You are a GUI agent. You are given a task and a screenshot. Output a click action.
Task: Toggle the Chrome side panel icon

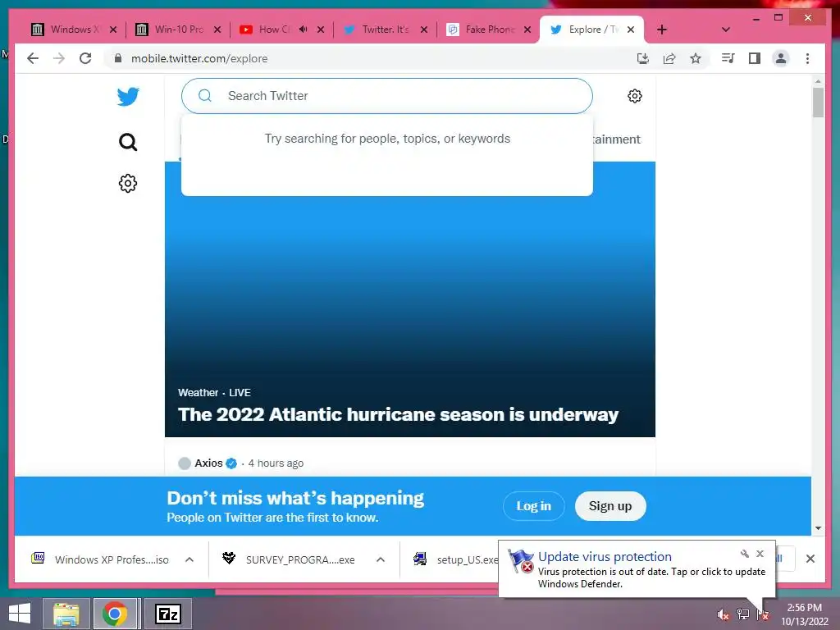(x=755, y=58)
